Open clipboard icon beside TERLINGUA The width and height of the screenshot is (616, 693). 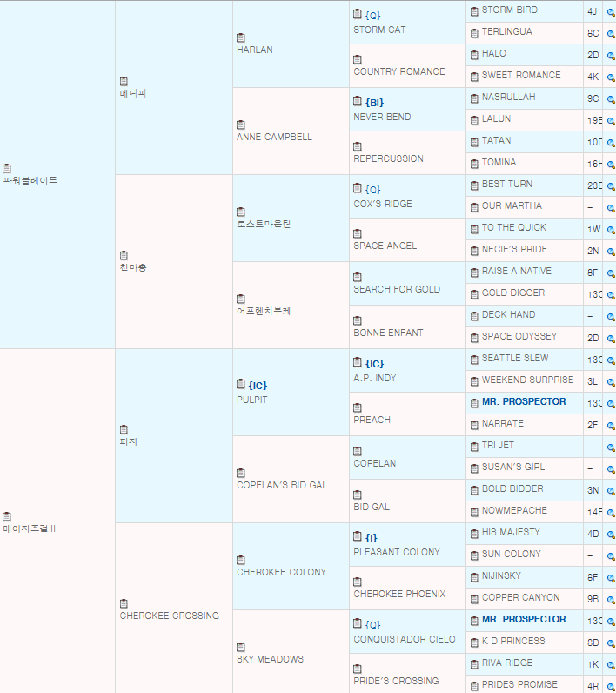click(474, 33)
